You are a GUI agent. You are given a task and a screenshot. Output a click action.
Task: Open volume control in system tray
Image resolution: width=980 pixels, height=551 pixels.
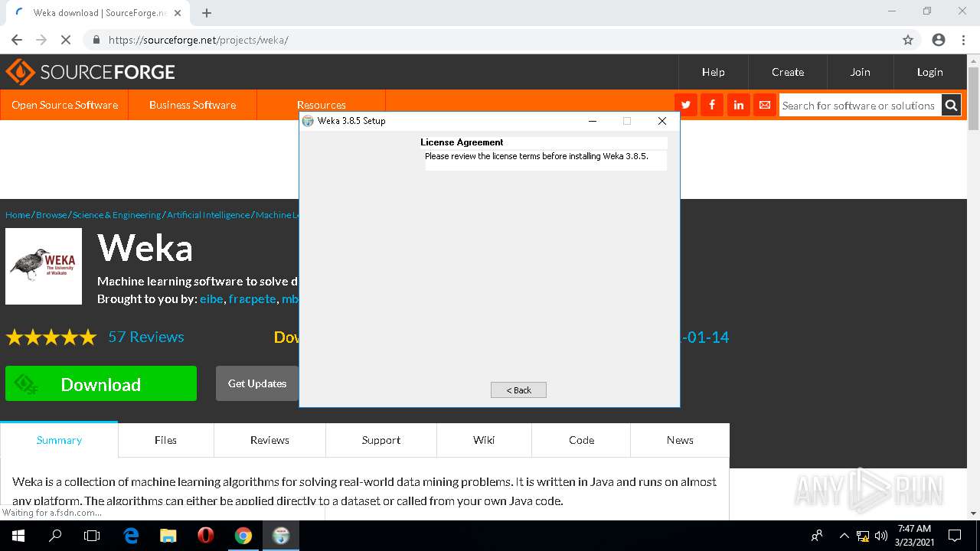coord(881,536)
